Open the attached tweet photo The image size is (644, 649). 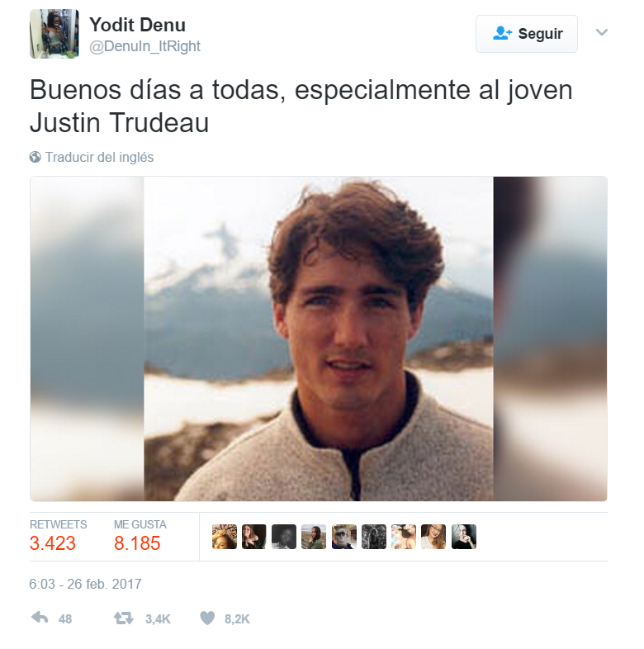click(x=318, y=339)
